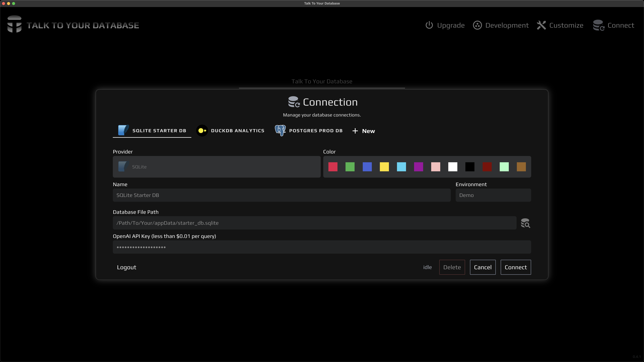Click the Upgrade power icon
644x362 pixels.
[x=429, y=25]
